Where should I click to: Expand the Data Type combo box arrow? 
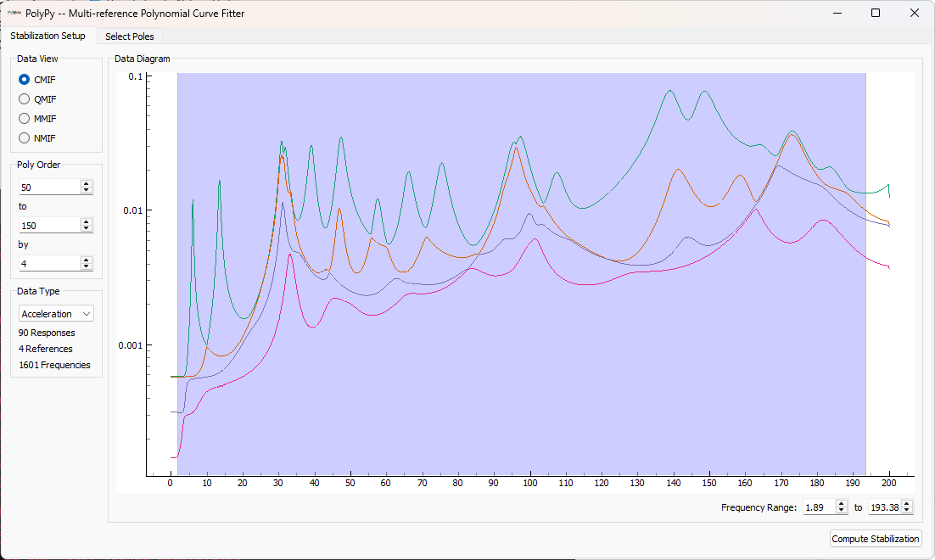[x=85, y=313]
